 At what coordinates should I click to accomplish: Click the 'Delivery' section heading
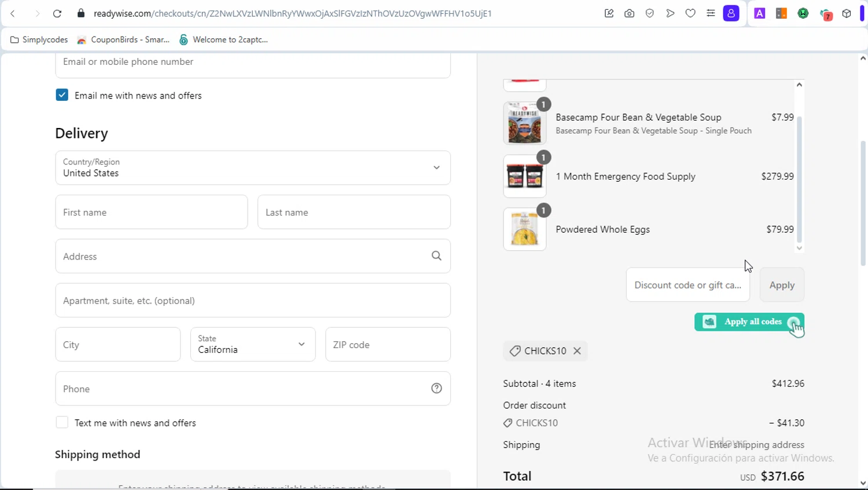[x=82, y=133]
